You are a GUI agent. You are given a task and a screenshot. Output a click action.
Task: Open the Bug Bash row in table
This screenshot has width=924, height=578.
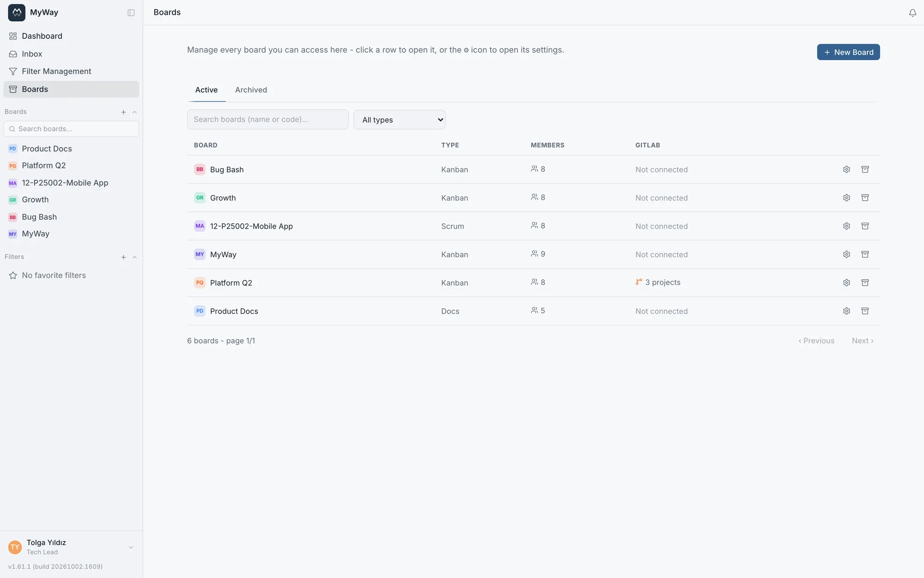point(533,170)
